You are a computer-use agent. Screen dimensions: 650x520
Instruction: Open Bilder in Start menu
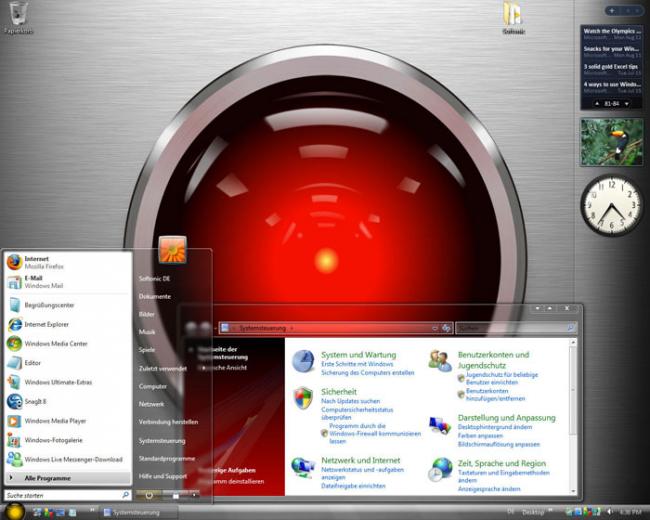(147, 314)
